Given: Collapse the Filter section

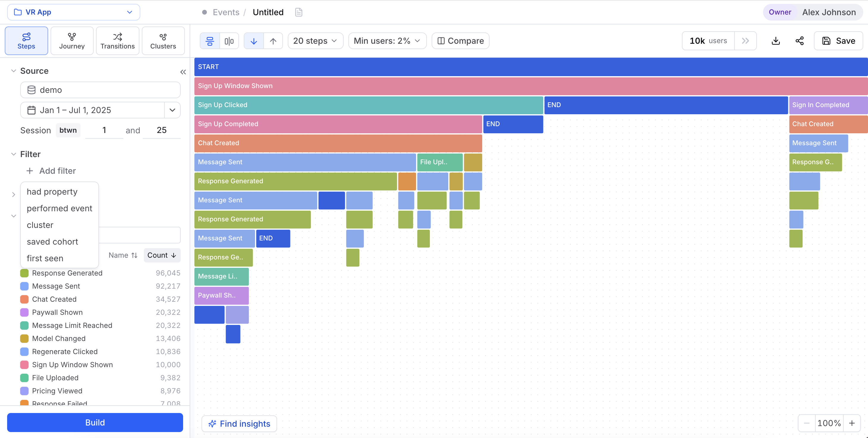Looking at the screenshot, I should 13,154.
